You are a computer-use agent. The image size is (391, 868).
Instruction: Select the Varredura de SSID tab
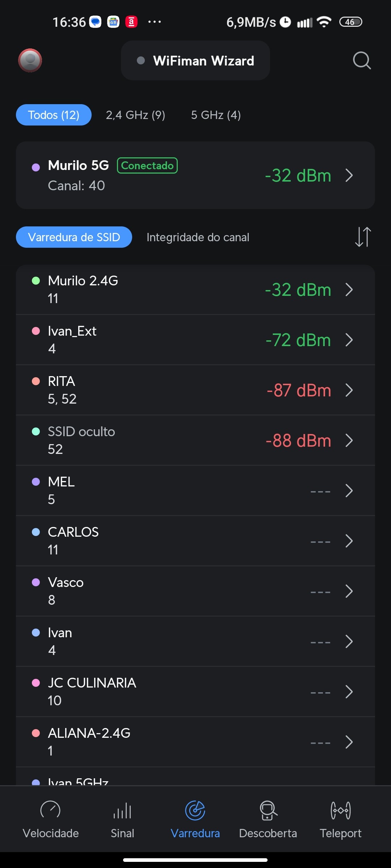click(74, 237)
